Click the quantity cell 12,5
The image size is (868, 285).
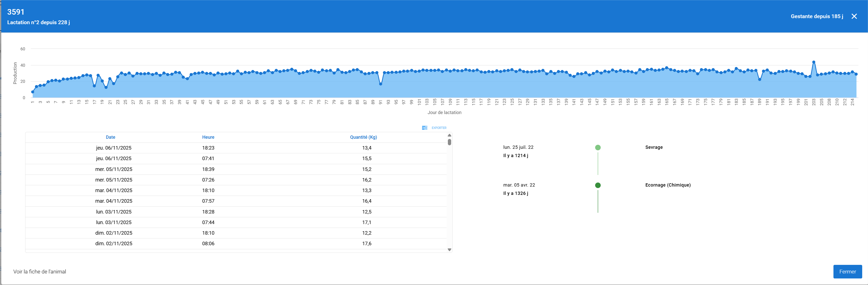[367, 212]
